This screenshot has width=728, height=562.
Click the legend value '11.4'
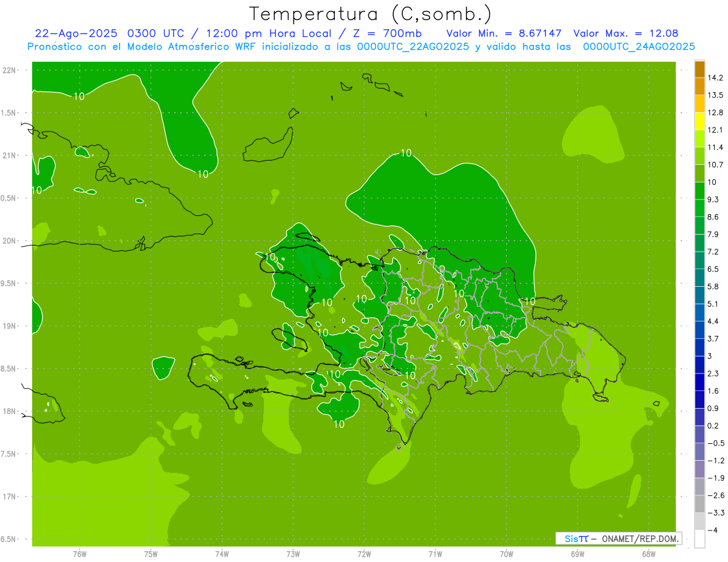[716, 147]
